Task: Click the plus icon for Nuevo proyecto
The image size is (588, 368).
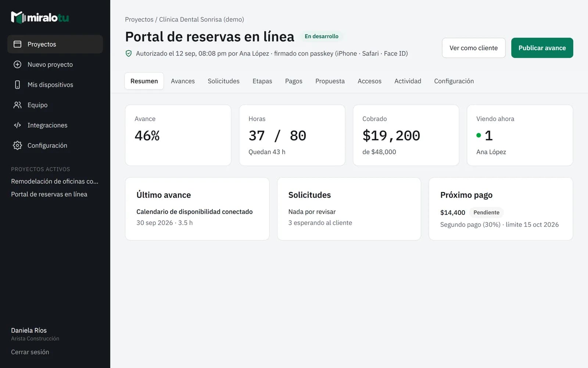Action: tap(17, 64)
